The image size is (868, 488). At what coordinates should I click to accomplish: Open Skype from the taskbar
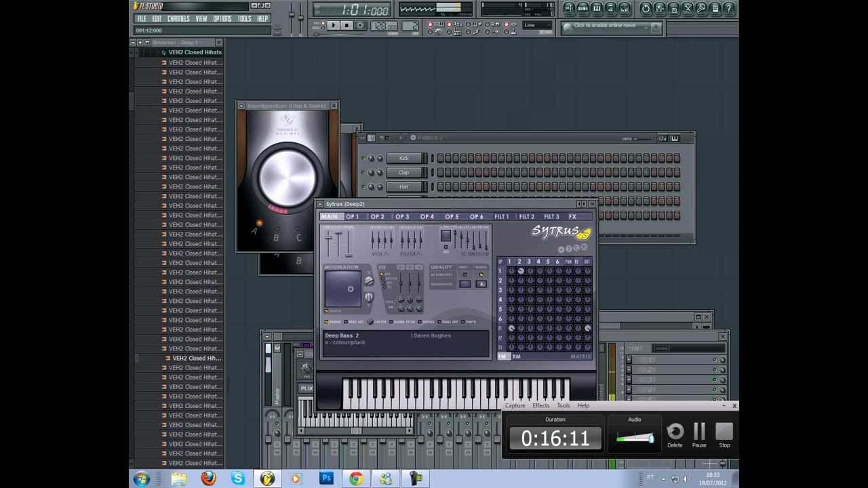(237, 479)
